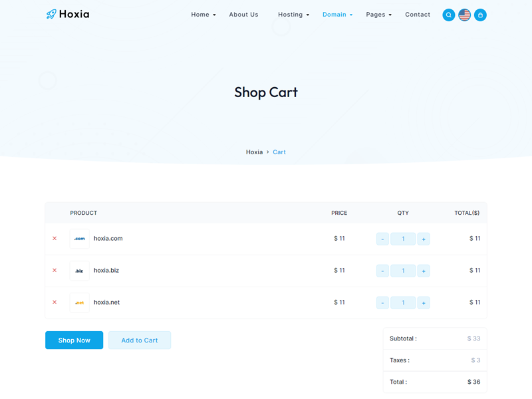Delete hoxia.net with its red X
This screenshot has width=532, height=399.
click(55, 302)
